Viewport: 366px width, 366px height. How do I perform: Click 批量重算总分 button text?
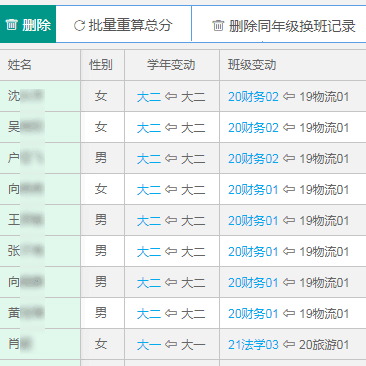[130, 25]
